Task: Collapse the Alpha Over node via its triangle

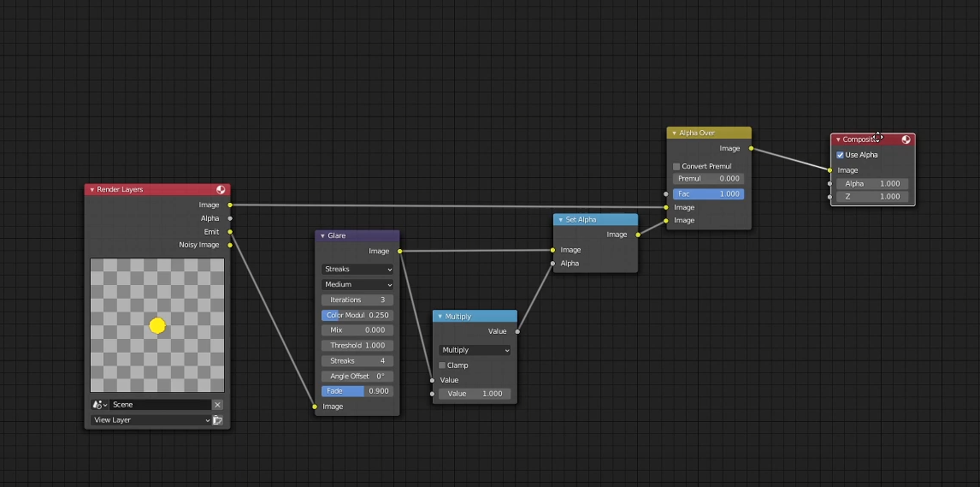Action: [675, 134]
